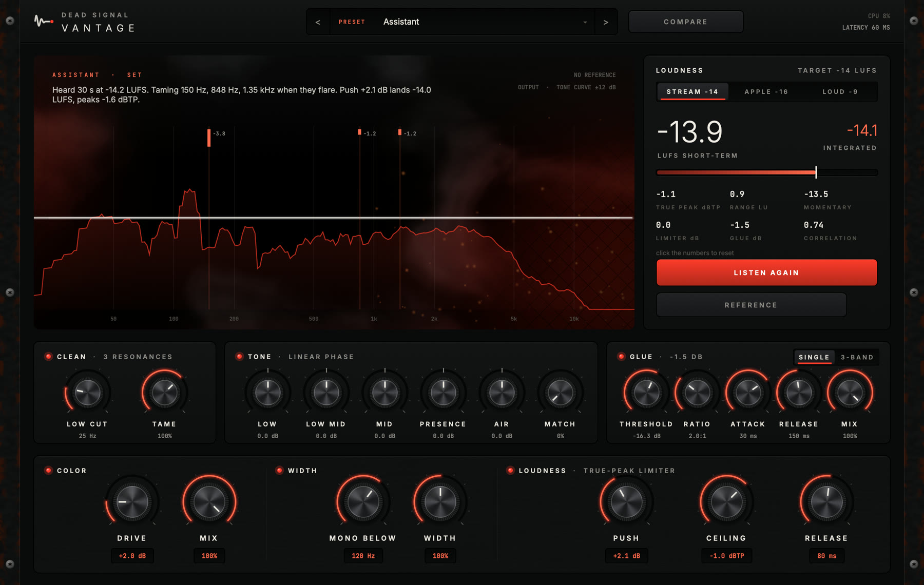
Task: Open the Assistant preset dropdown
Action: (462, 22)
